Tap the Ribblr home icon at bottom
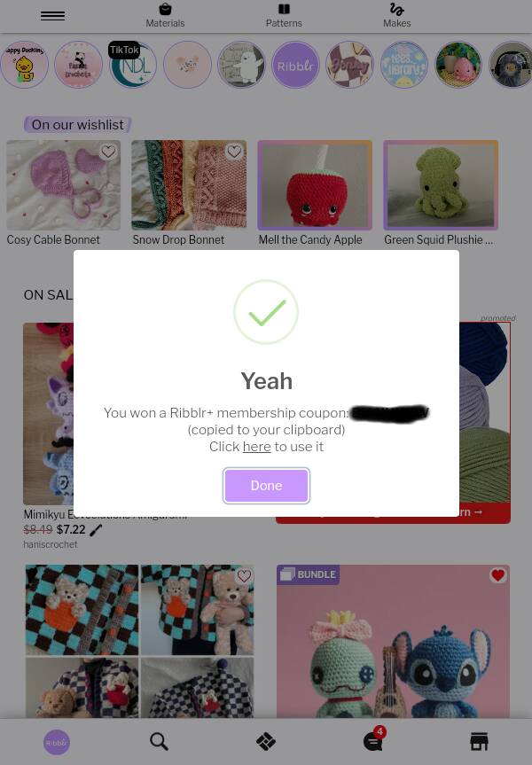 click(57, 742)
